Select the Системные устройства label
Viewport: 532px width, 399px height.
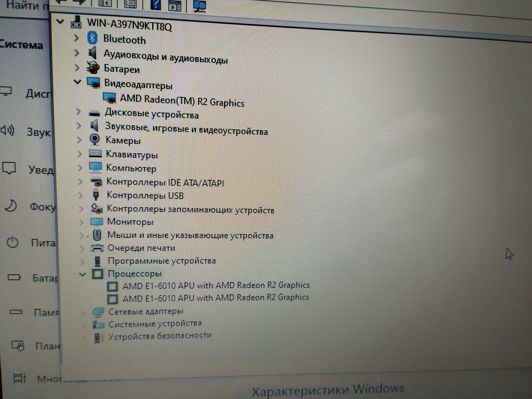(x=155, y=324)
